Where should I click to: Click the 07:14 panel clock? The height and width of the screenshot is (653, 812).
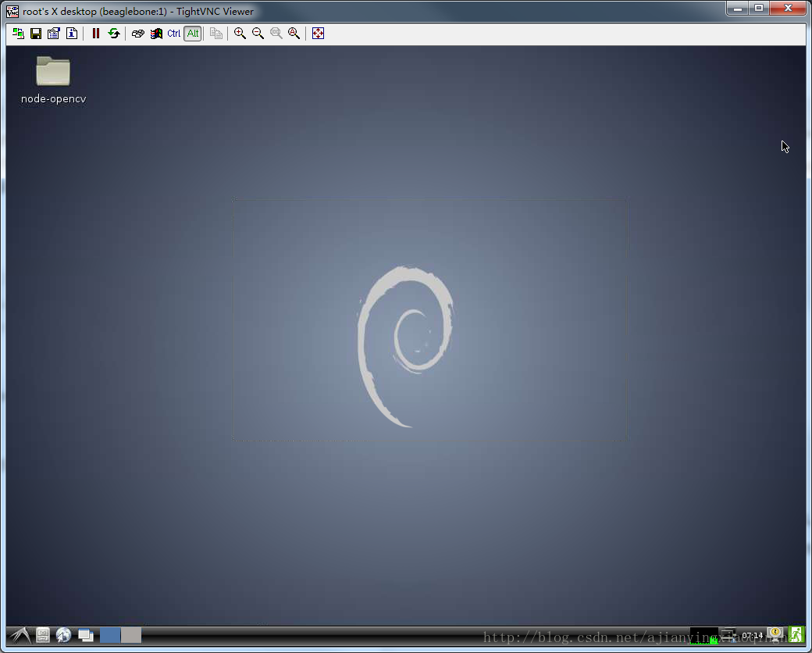pos(752,635)
